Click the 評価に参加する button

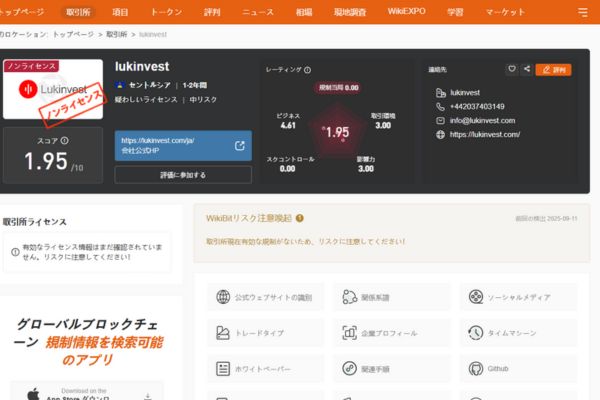pos(183,175)
